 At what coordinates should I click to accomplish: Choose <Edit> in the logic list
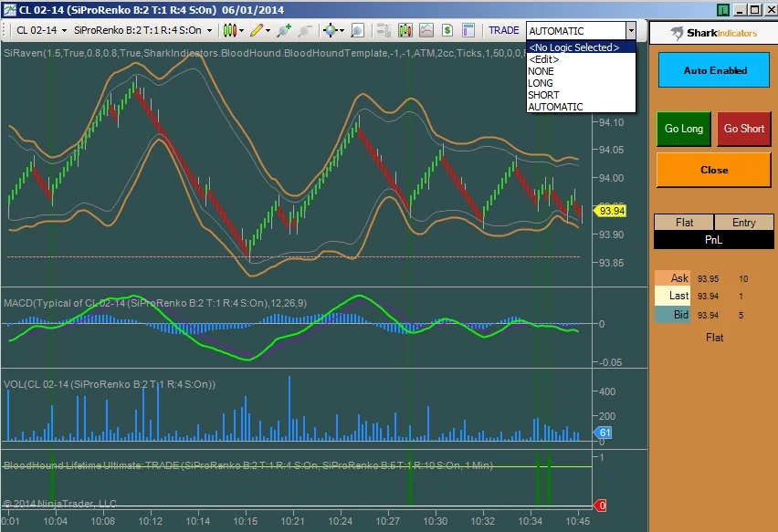(581, 59)
